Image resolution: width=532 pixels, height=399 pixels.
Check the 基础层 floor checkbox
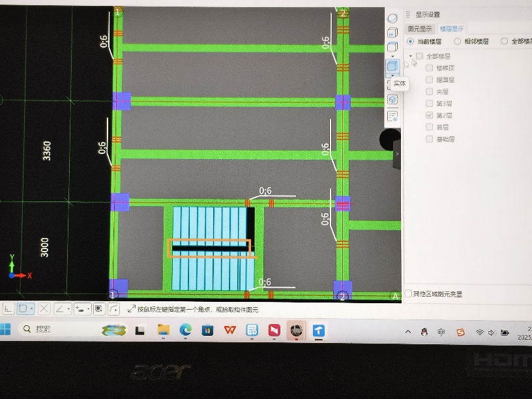pyautogui.click(x=429, y=139)
